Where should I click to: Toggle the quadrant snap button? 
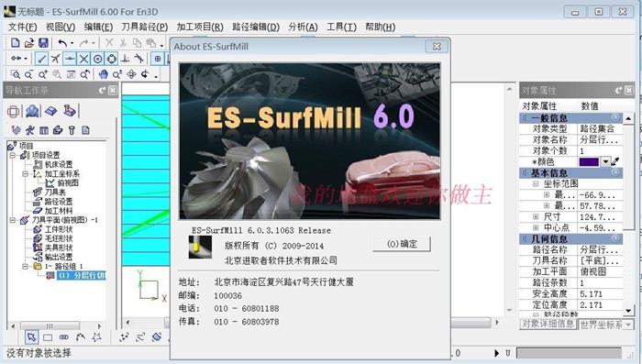[111, 59]
